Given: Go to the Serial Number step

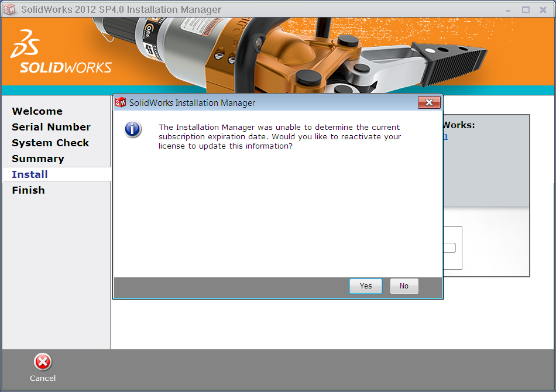Looking at the screenshot, I should click(51, 127).
